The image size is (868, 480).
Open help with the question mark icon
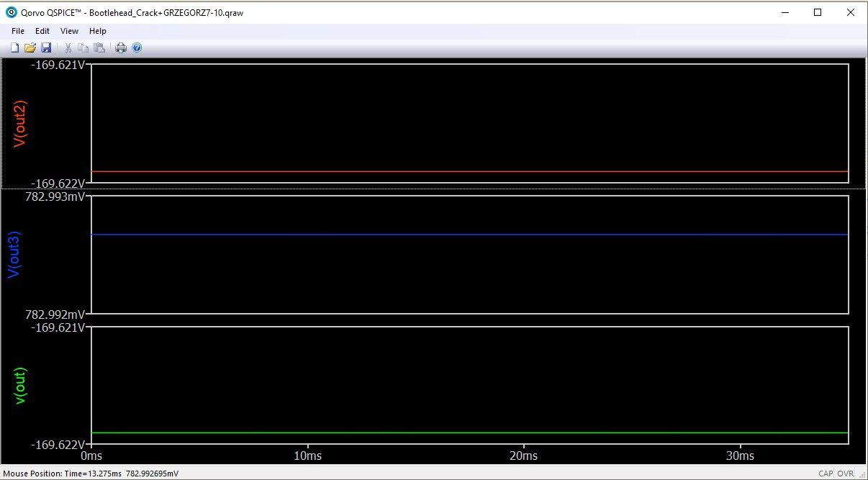[x=137, y=47]
